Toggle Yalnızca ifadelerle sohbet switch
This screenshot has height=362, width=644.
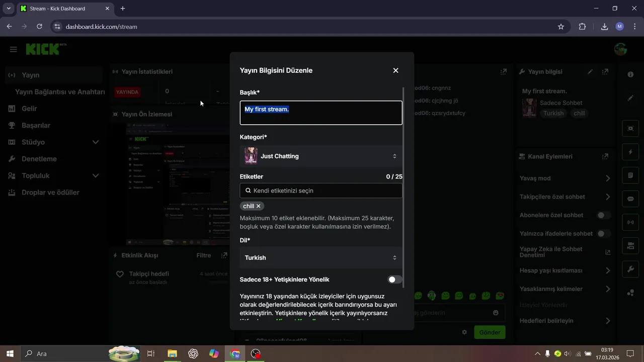click(603, 234)
